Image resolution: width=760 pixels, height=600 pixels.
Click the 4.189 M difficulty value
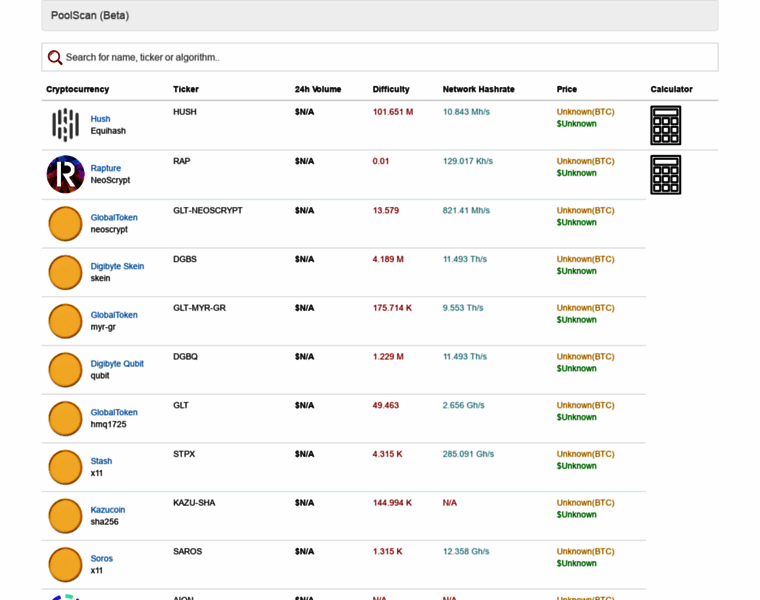(388, 259)
